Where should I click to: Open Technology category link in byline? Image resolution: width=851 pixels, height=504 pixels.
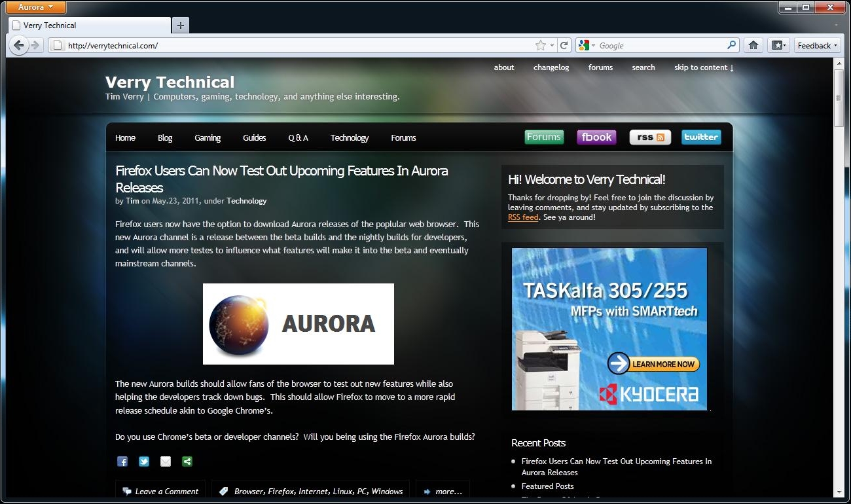(247, 201)
